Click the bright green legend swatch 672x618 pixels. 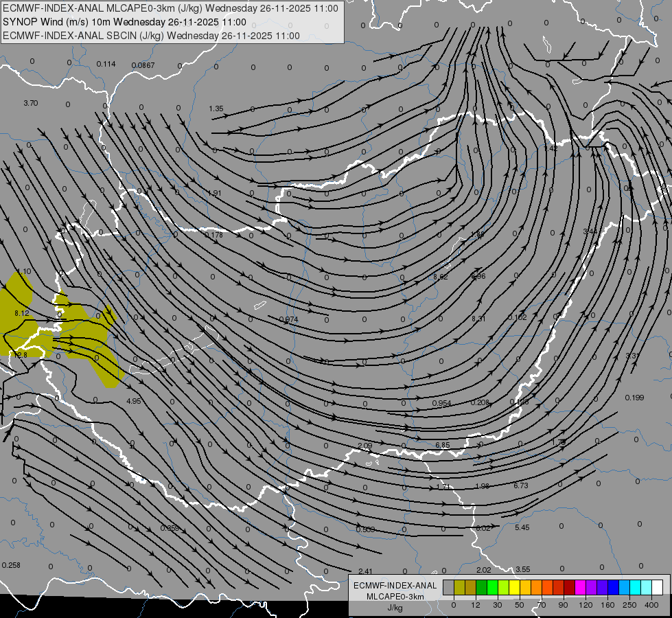coord(492,587)
